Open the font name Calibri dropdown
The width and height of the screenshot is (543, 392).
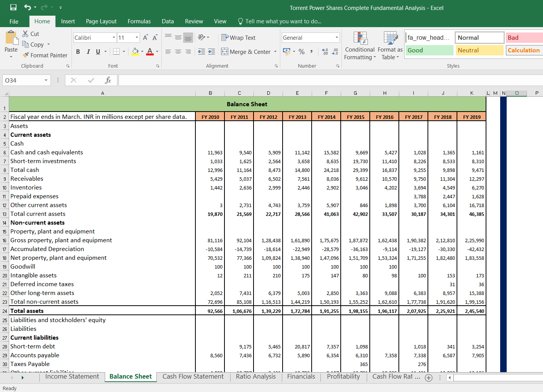(x=114, y=37)
